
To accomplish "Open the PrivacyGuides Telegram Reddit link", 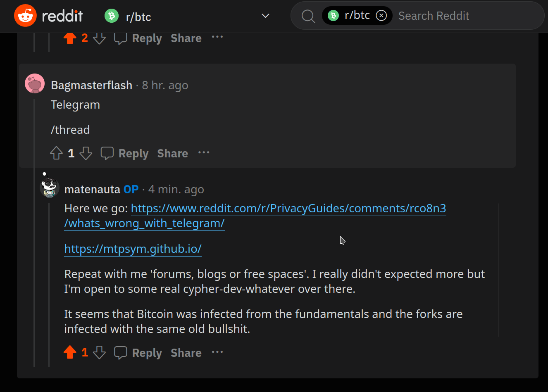I will pos(288,209).
